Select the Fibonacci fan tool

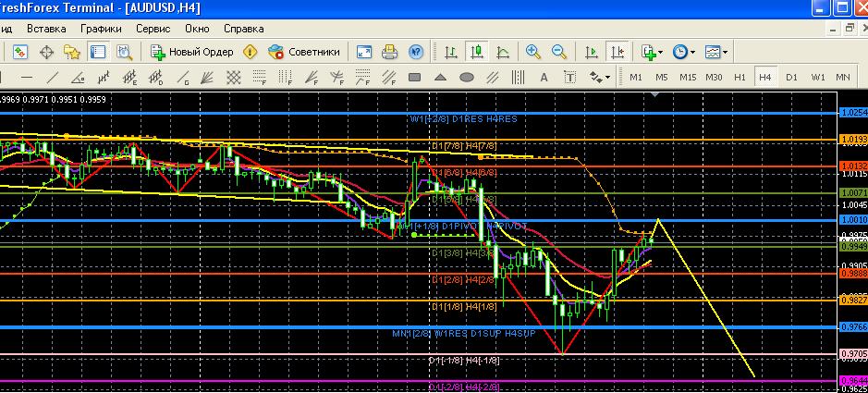click(312, 78)
